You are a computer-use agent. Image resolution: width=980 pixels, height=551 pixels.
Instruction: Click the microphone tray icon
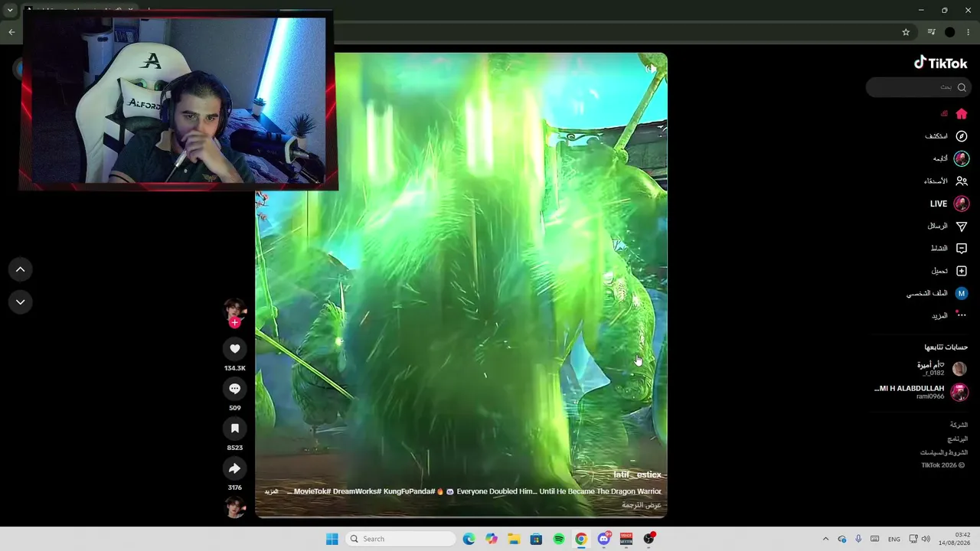858,539
